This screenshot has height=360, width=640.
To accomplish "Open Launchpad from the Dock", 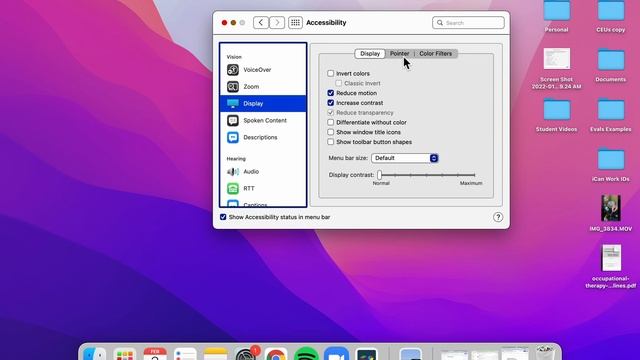I will (124, 354).
